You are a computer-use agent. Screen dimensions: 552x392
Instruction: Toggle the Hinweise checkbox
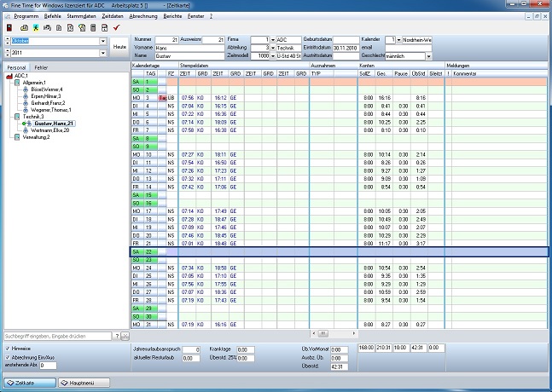[8, 349]
